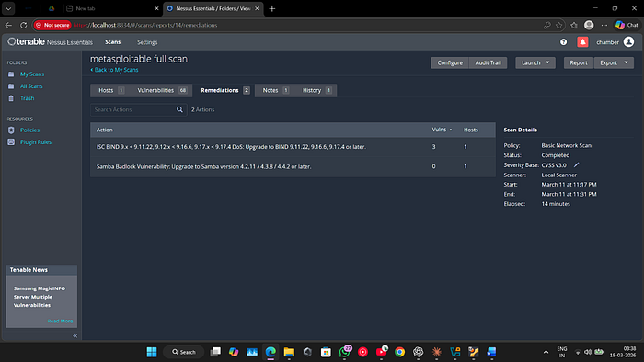Sort by the Hosts column header
Image resolution: width=644 pixels, height=362 pixels.
click(471, 130)
